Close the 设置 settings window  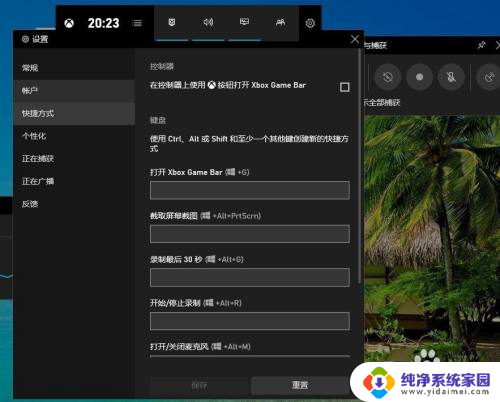(x=355, y=39)
